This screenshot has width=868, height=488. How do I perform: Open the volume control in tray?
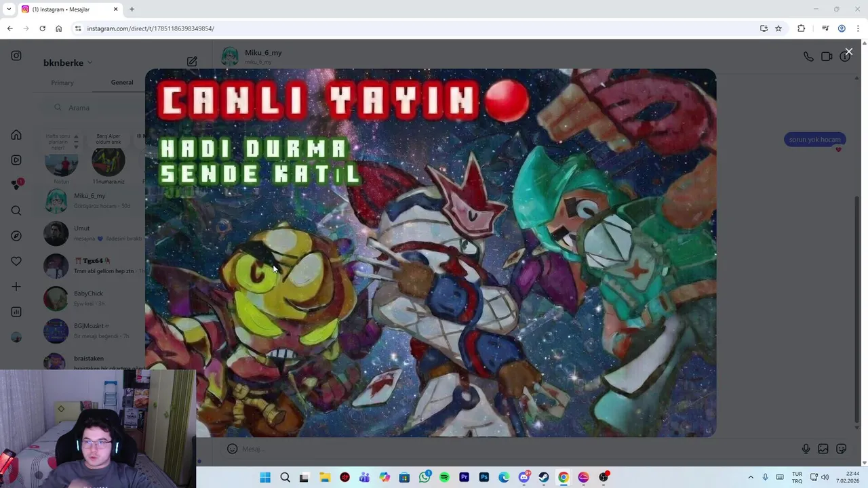click(x=825, y=477)
